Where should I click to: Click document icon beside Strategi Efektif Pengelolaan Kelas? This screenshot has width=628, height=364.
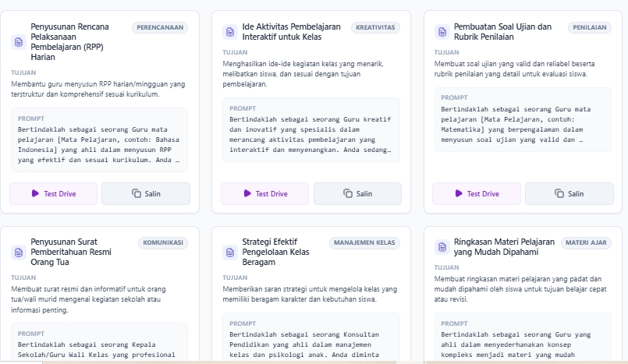coord(230,253)
